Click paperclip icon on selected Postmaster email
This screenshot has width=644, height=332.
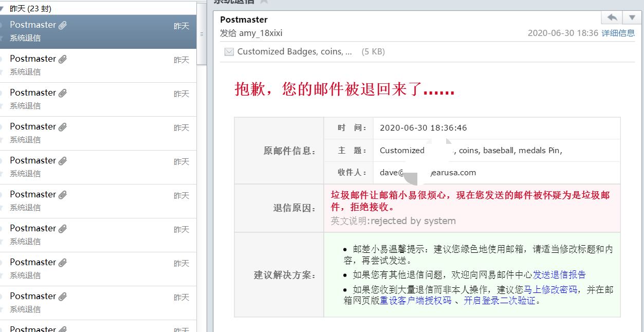point(63,25)
